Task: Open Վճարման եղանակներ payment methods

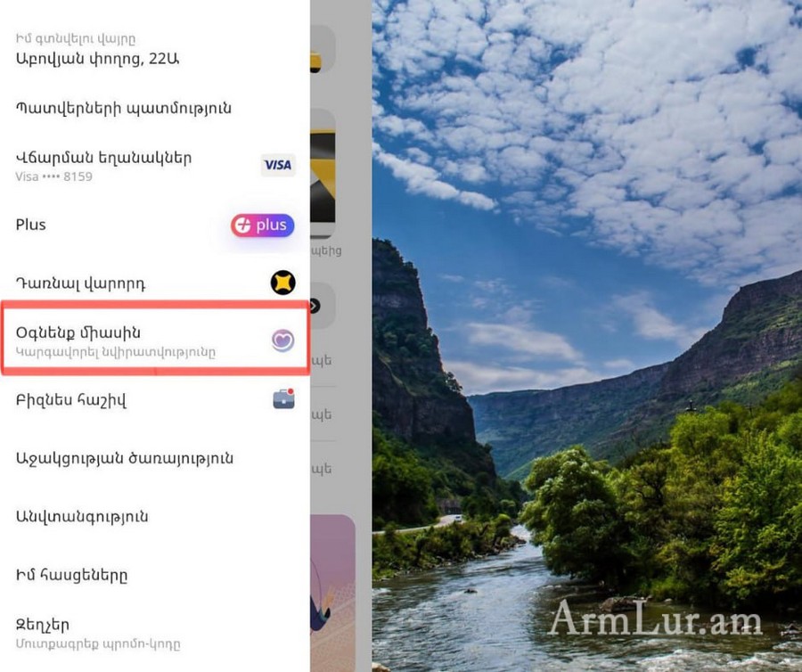Action: pos(155,166)
